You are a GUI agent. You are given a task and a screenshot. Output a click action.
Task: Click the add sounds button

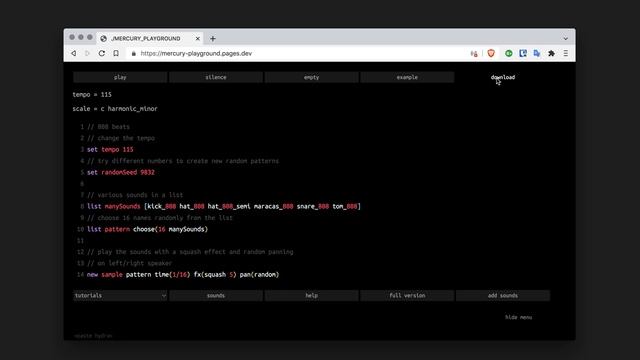(x=503, y=296)
